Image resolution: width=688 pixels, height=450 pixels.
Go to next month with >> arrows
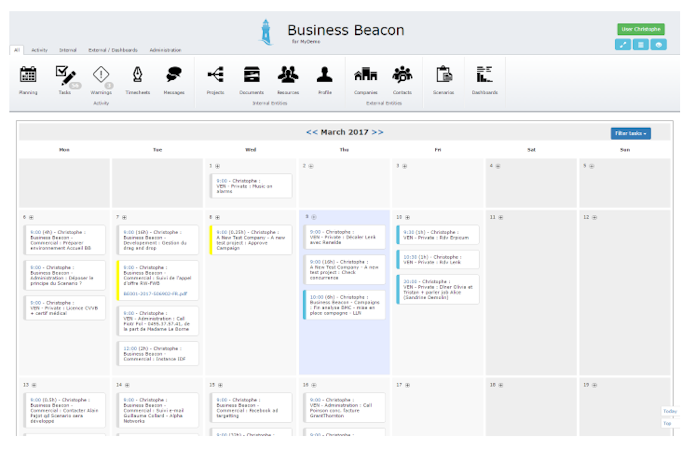click(x=377, y=132)
